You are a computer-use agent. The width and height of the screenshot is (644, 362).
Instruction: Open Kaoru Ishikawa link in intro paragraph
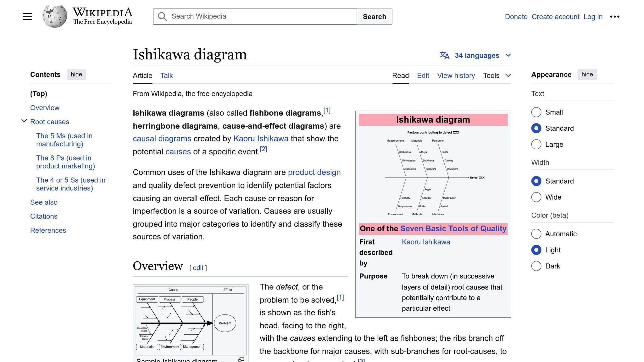tap(261, 139)
